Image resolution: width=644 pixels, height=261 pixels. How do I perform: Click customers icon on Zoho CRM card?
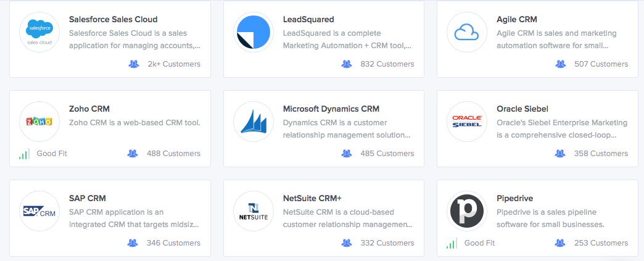(133, 154)
